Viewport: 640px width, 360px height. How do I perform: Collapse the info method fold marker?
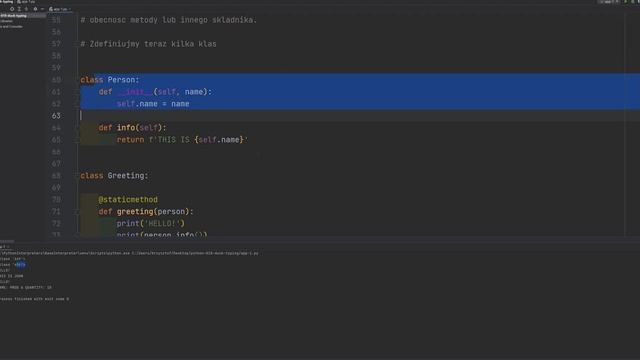(77, 128)
